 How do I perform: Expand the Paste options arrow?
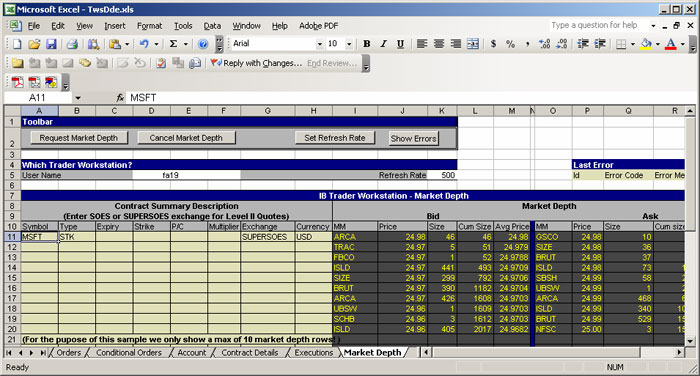(x=127, y=44)
